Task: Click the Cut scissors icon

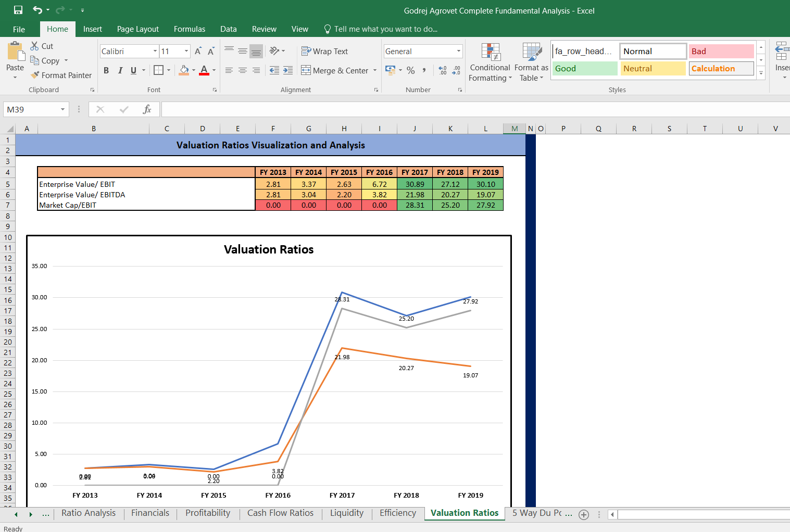Action: pos(35,46)
